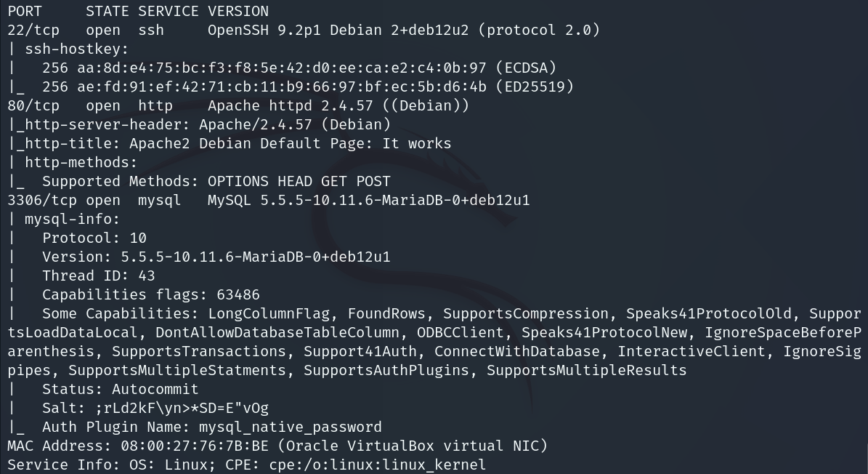Click the Thread ID: 43 line
This screenshot has width=868, height=474.
point(98,276)
